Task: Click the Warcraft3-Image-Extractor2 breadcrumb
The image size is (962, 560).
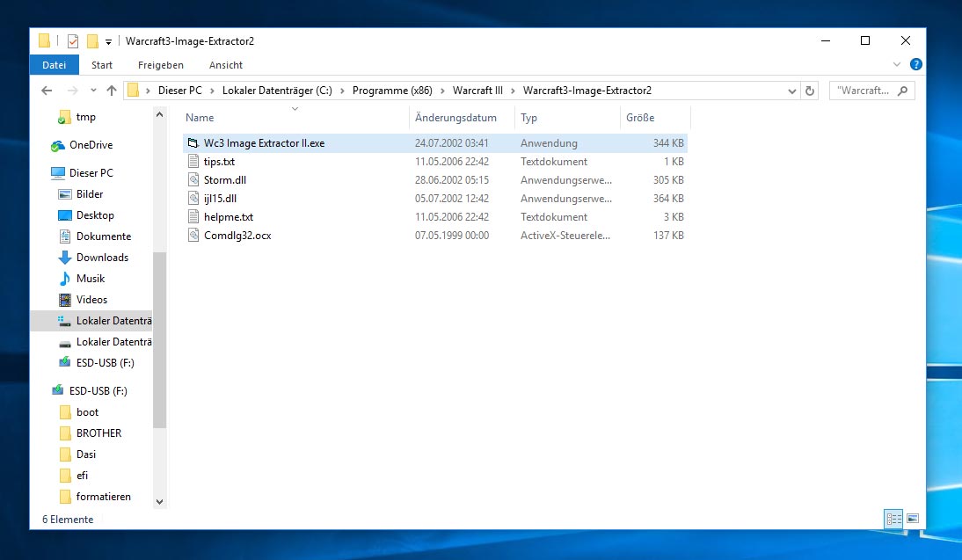Action: pos(587,91)
